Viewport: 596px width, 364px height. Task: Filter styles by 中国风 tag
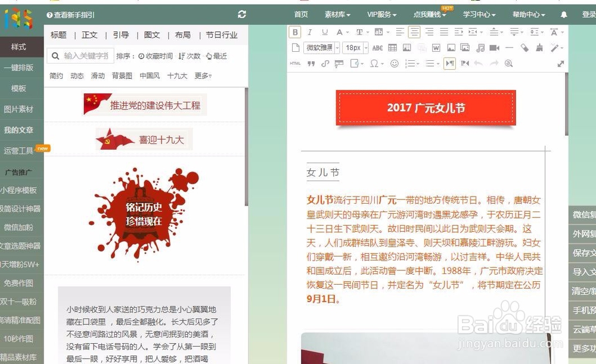click(150, 76)
